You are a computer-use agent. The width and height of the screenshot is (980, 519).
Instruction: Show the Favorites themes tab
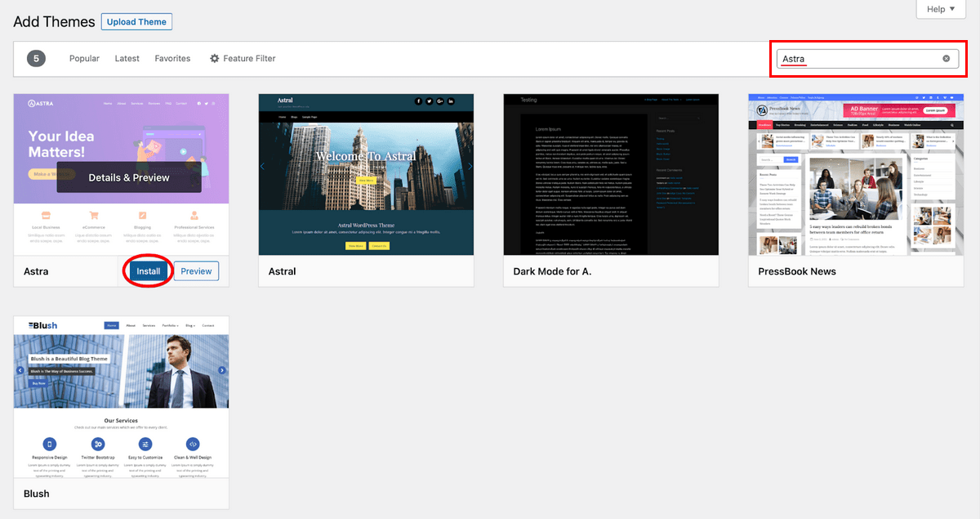click(x=172, y=59)
